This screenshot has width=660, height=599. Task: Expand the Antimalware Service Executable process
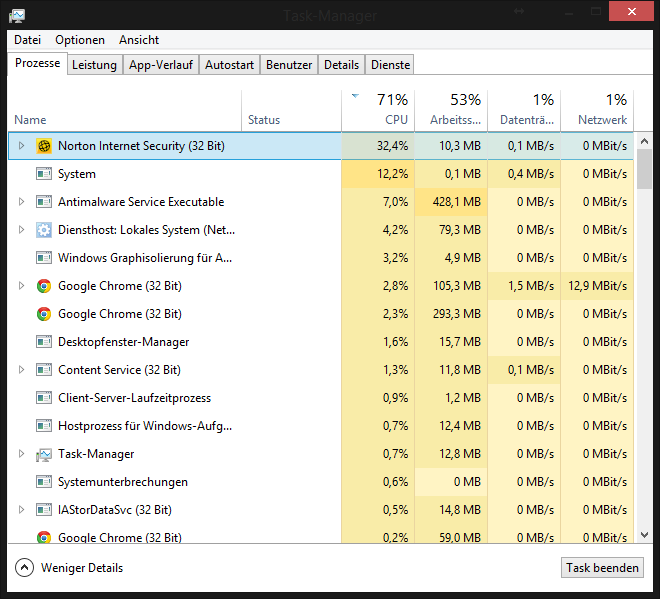click(21, 202)
